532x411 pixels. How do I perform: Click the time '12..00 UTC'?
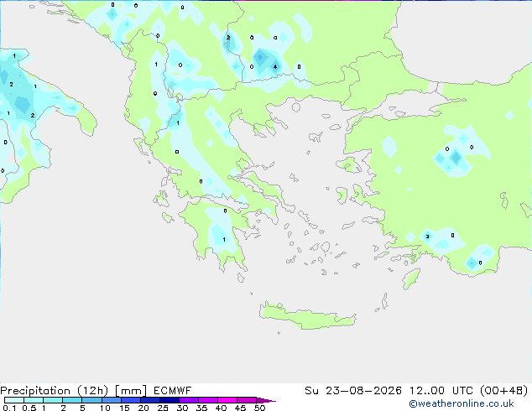(442, 391)
